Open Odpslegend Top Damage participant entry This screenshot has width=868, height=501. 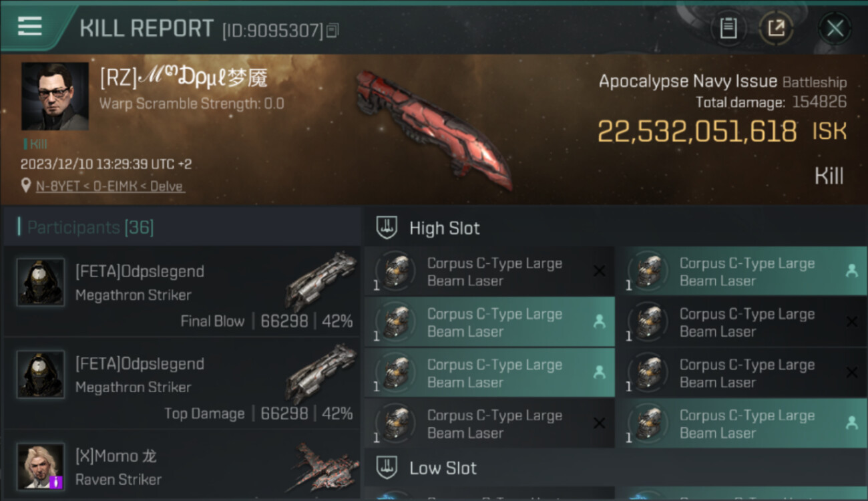(182, 383)
